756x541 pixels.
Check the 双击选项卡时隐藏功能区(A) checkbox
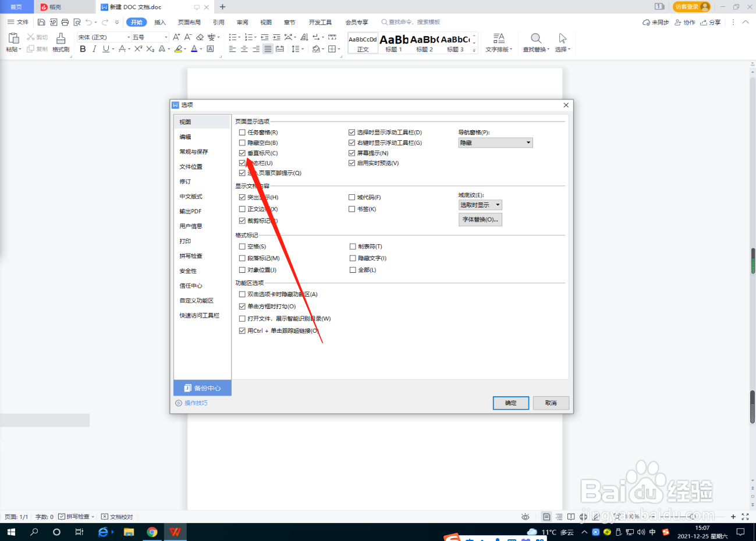pos(242,294)
